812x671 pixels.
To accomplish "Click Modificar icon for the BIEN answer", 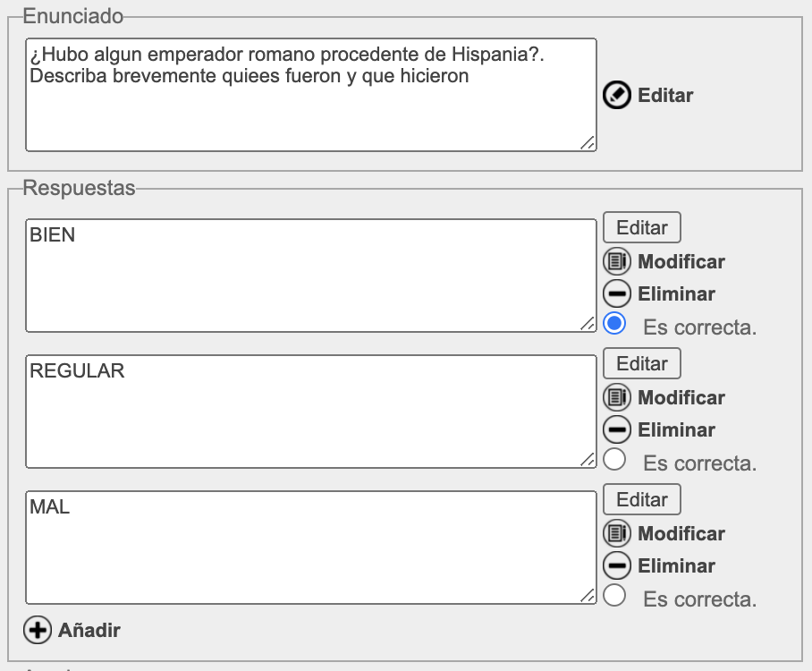I will click(x=616, y=261).
